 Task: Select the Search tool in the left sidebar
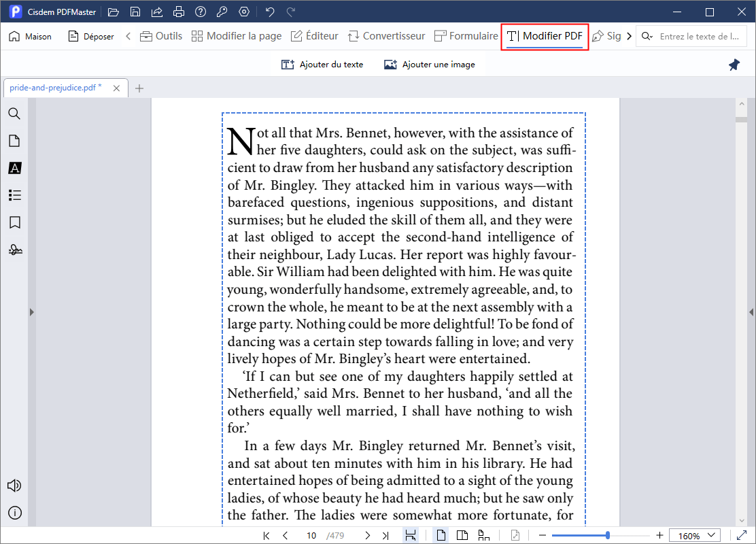point(14,114)
